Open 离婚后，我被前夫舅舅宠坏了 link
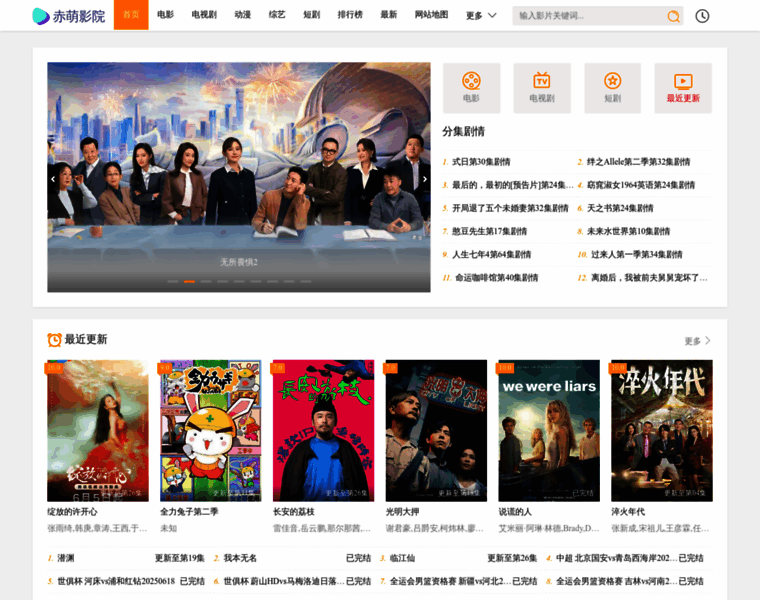Screen dimensions: 760x600 649,278
